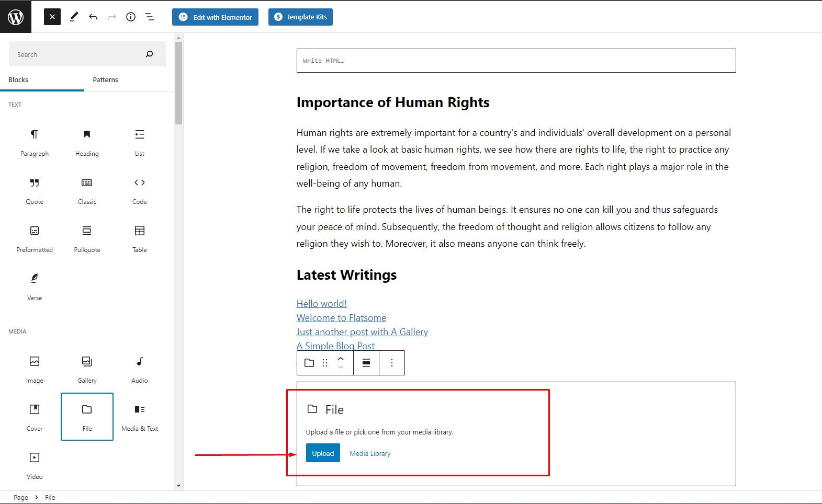Insert a Video block
This screenshot has height=504, width=822.
coord(35,465)
